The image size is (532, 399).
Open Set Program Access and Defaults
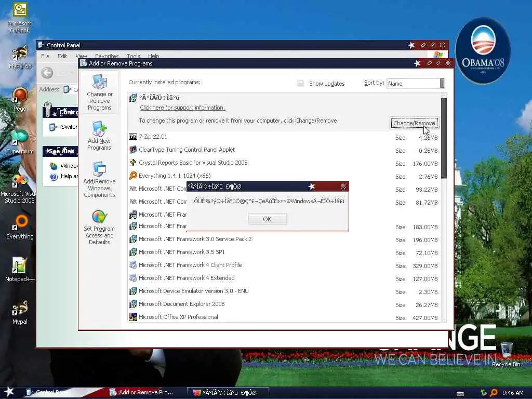coord(99,228)
